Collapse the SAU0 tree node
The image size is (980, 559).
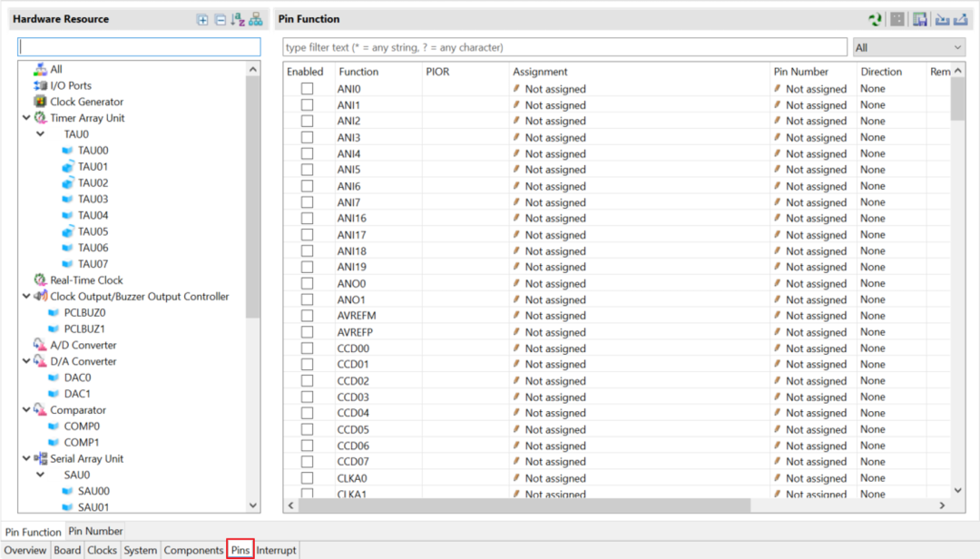pos(40,475)
